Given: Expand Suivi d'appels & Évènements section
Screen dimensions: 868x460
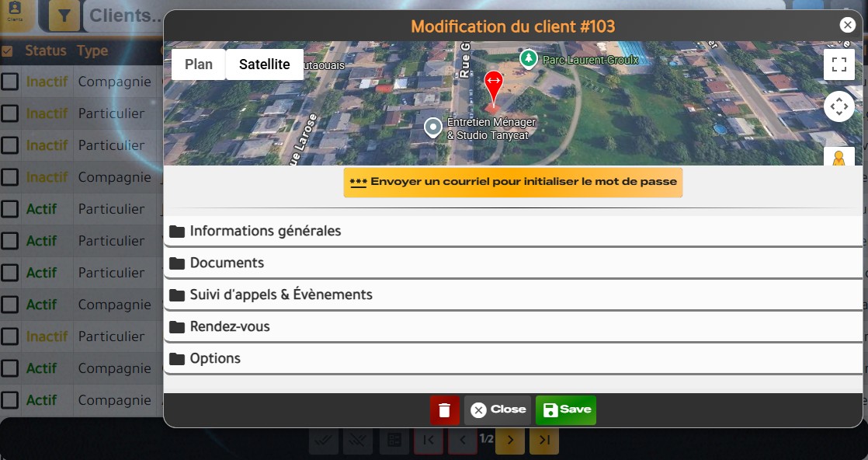Looking at the screenshot, I should pos(281,294).
